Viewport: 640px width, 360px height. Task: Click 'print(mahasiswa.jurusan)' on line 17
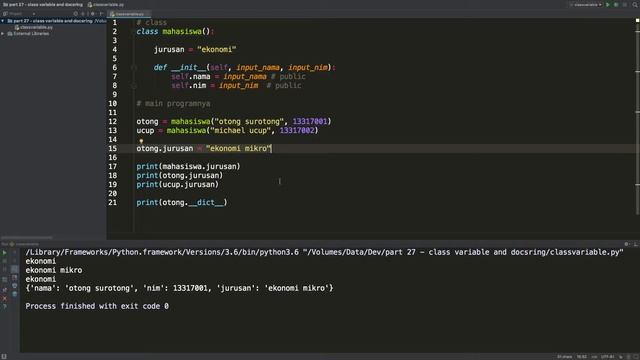coord(188,167)
